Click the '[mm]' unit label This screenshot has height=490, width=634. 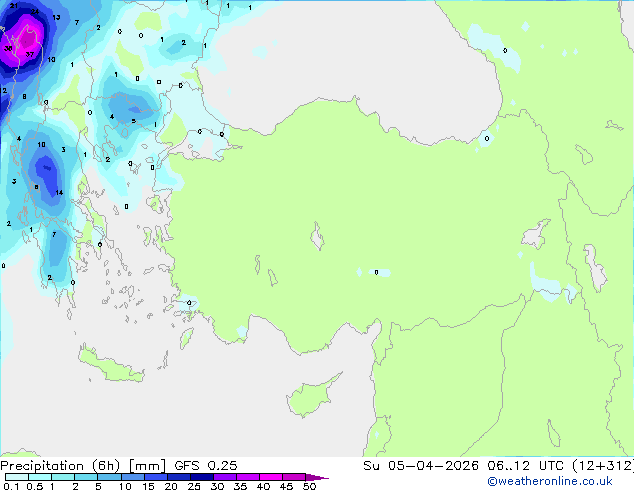(147, 466)
